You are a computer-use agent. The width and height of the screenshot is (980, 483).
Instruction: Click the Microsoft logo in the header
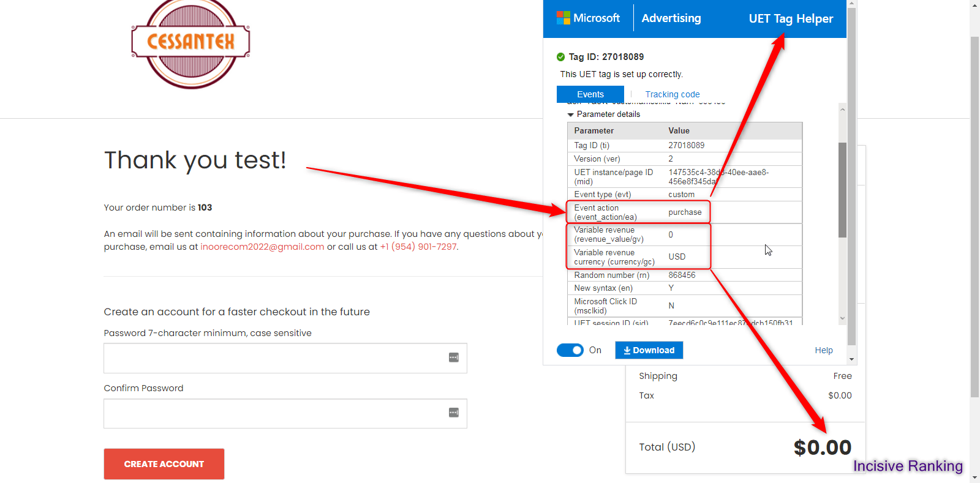[x=588, y=18]
